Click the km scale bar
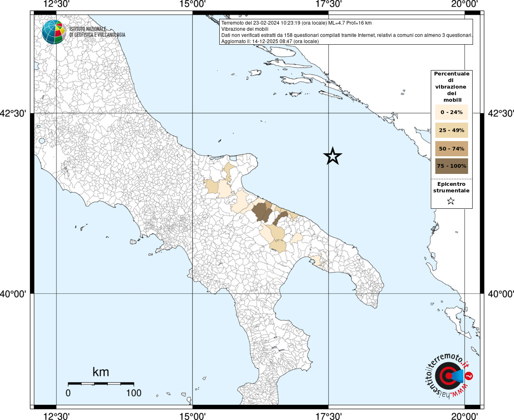Image resolution: width=514 pixels, height=420 pixels. point(101,383)
